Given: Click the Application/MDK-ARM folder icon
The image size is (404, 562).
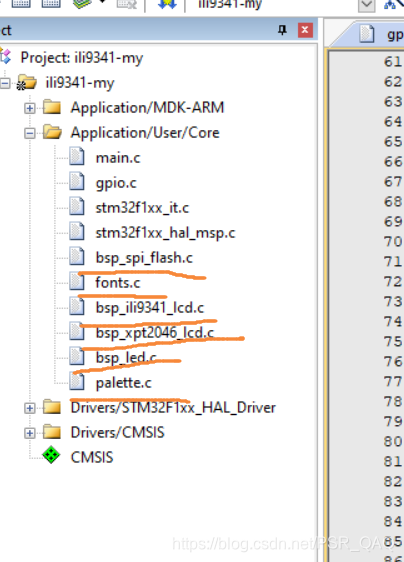Looking at the screenshot, I should coord(52,107).
